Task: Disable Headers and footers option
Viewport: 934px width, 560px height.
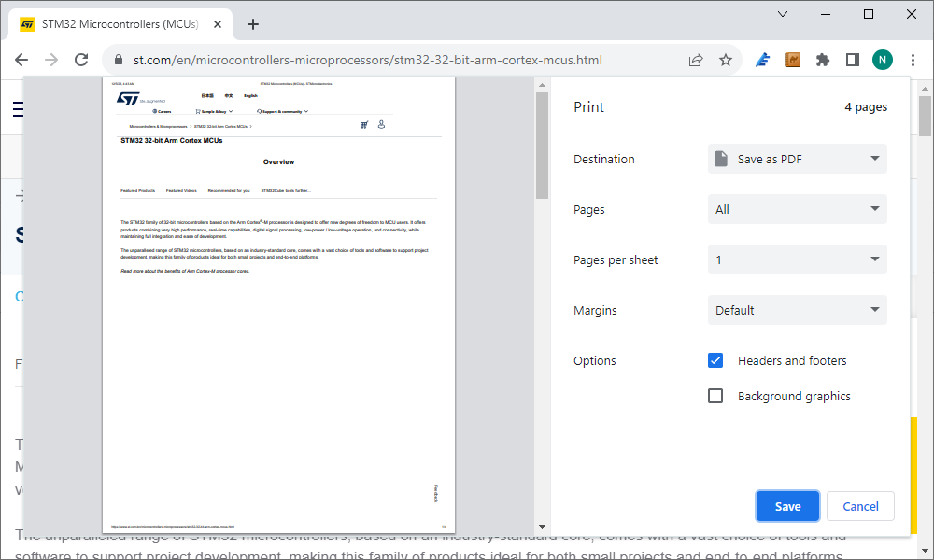Action: (x=715, y=359)
